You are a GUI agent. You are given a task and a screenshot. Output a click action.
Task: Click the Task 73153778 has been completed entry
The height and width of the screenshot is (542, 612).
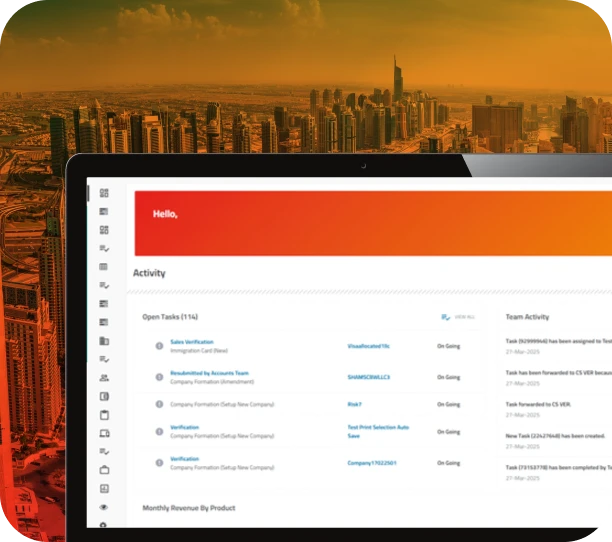[559, 467]
